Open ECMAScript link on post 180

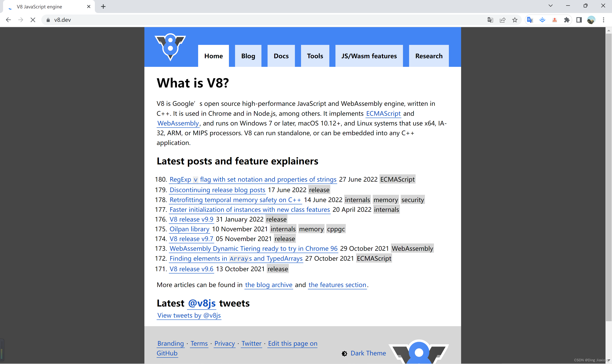click(397, 179)
